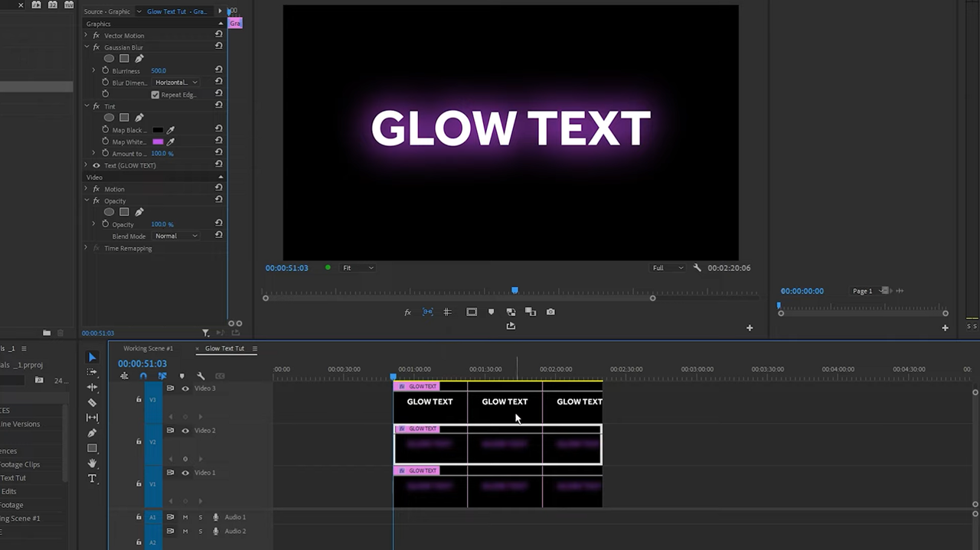Toggle lock on Video 2 track
Screen dimensions: 980x550
139,441
